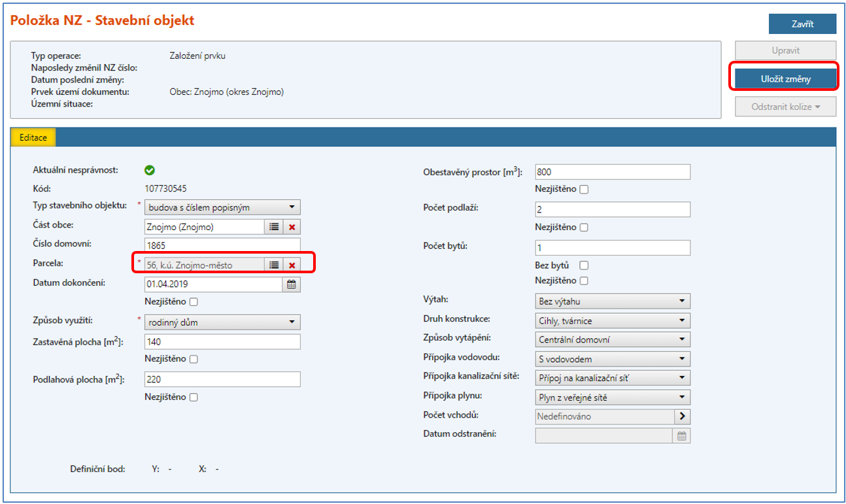Check Nezjištěno under Obestavěný prostor
This screenshot has width=846, height=504.
pos(584,190)
